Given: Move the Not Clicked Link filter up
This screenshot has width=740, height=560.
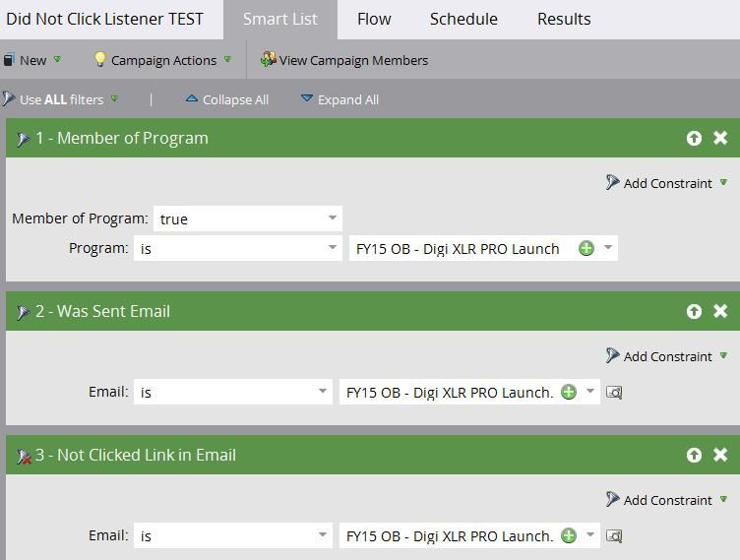Looking at the screenshot, I should coord(694,456).
